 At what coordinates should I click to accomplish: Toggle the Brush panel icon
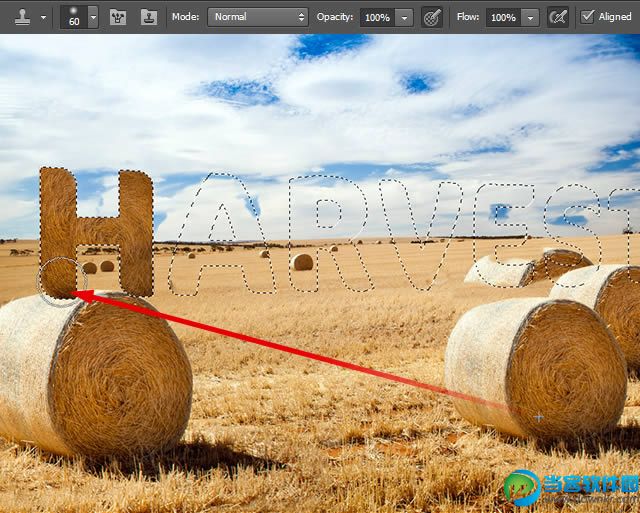[118, 17]
